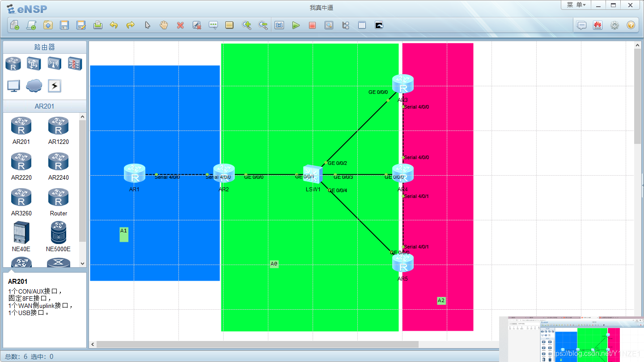Select router AR5 on the canvas
The height and width of the screenshot is (362, 644).
click(403, 263)
